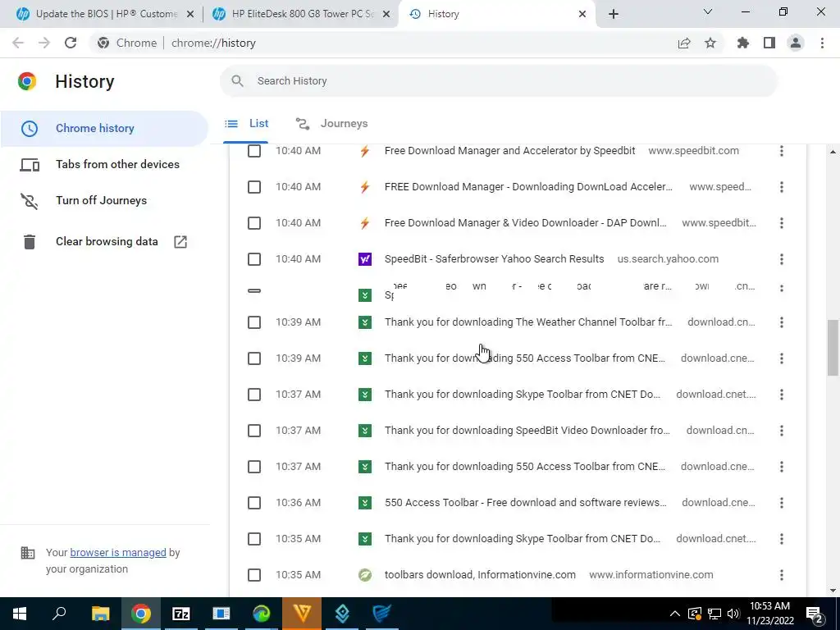Toggle the side panel icon
This screenshot has width=840, height=630.
tap(769, 43)
